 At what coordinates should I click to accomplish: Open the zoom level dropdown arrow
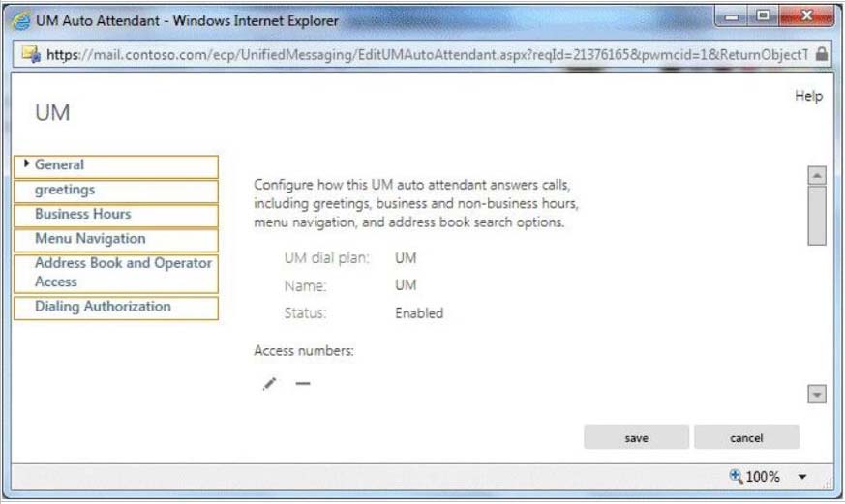801,477
